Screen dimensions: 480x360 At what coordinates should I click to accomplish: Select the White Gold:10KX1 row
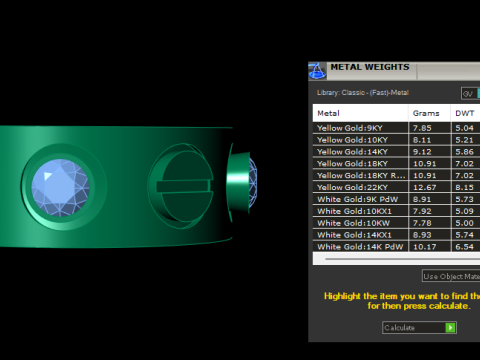[x=396, y=211]
